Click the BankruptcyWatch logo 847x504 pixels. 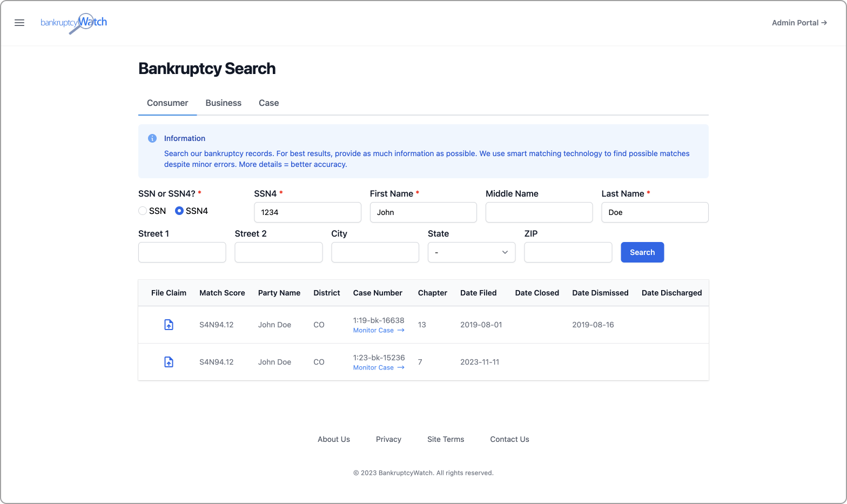pyautogui.click(x=74, y=23)
